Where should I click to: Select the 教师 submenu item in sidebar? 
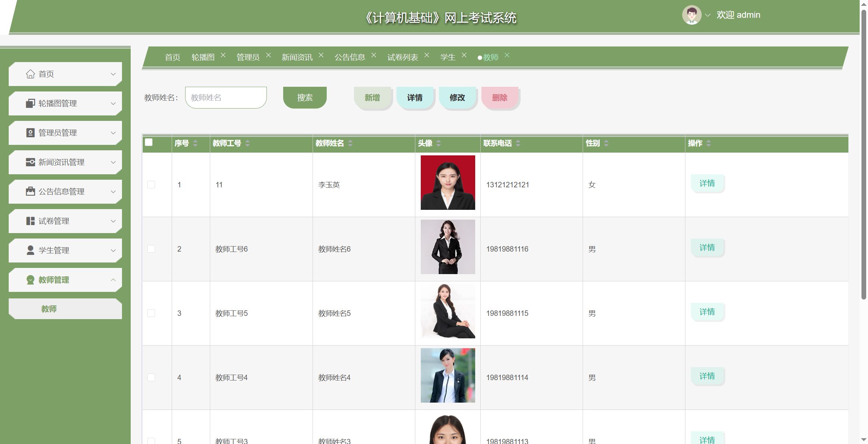point(65,309)
